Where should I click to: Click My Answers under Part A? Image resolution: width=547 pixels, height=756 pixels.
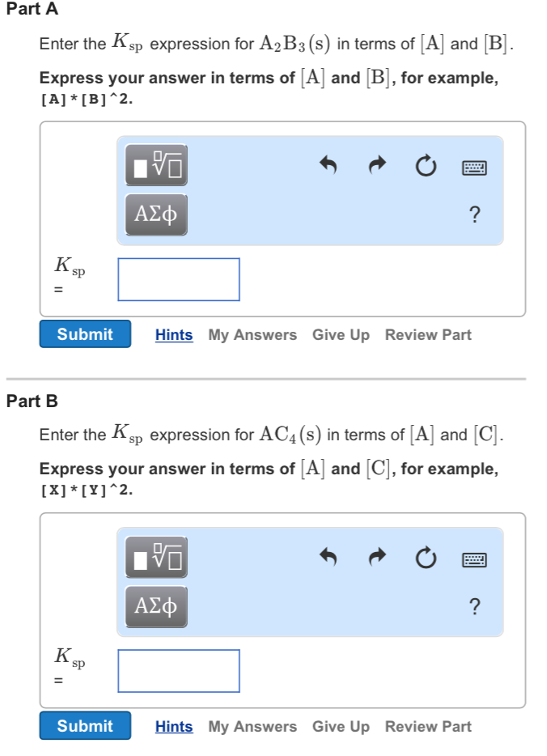pos(252,334)
